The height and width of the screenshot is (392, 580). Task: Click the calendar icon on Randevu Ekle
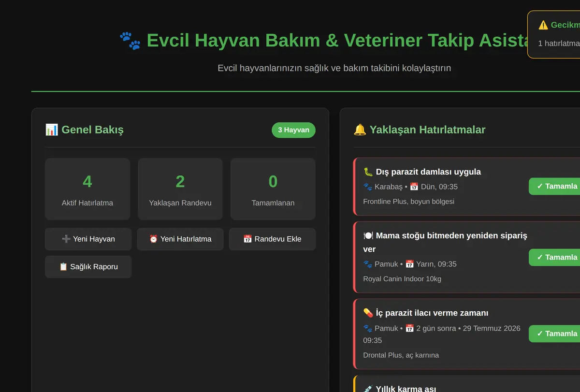[x=247, y=239]
